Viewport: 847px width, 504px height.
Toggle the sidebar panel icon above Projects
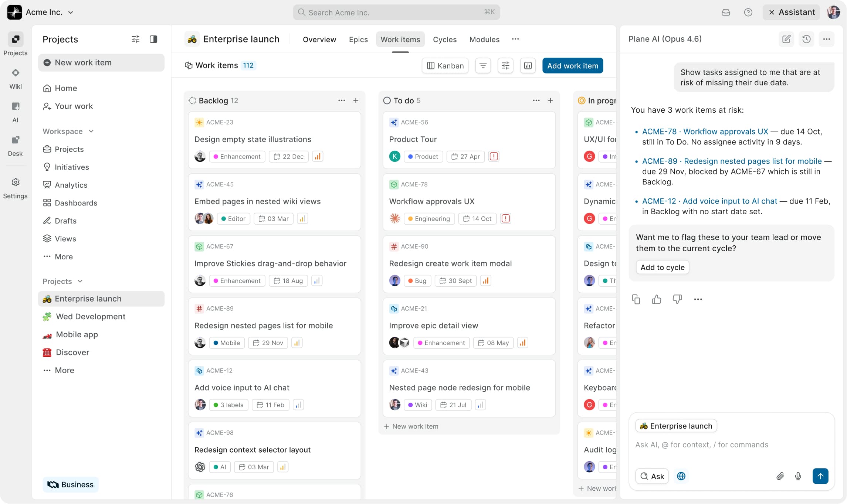(x=153, y=39)
